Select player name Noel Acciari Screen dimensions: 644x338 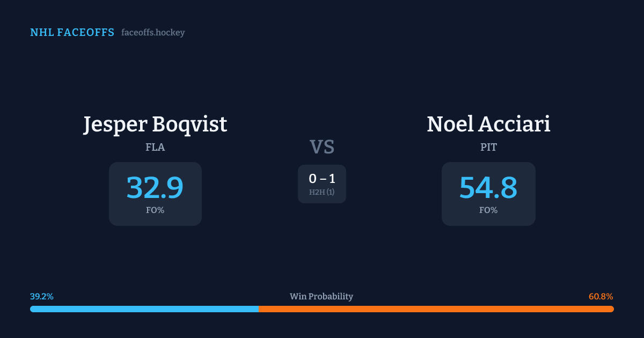click(488, 124)
